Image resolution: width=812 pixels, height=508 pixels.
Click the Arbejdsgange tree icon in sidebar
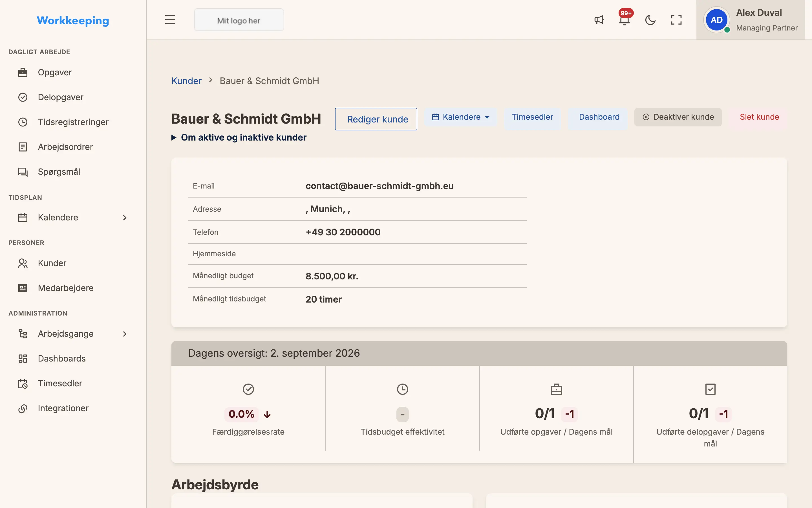tap(23, 334)
